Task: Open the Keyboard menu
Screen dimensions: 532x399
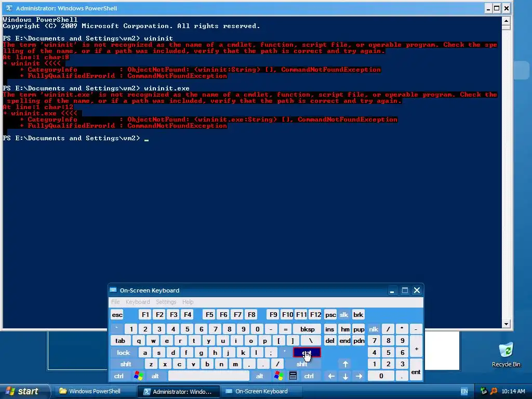Action: point(137,302)
